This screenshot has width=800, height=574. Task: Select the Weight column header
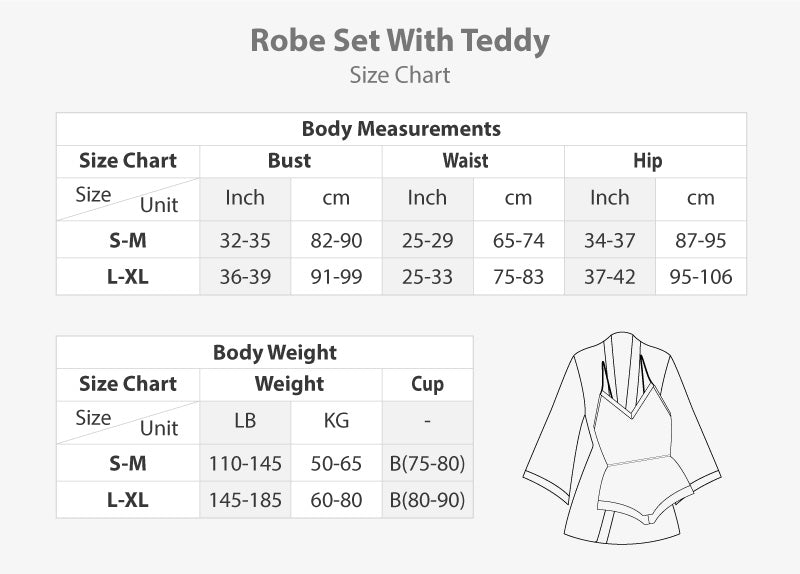(x=290, y=383)
